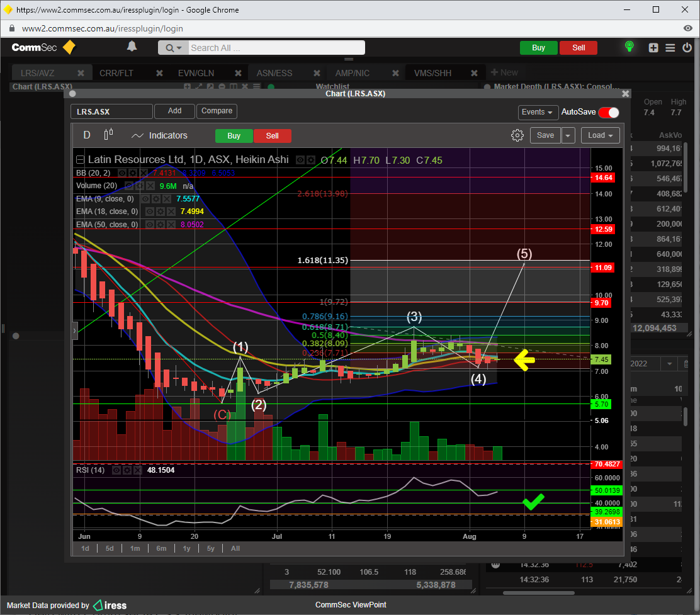The width and height of the screenshot is (700, 615).
Task: Open the hamburger menu in the header
Action: point(670,48)
